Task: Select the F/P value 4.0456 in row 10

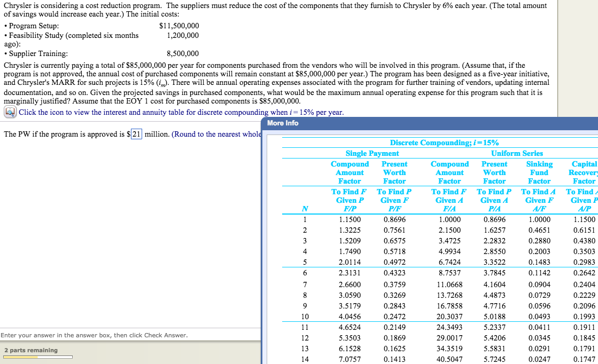Action: (x=350, y=316)
